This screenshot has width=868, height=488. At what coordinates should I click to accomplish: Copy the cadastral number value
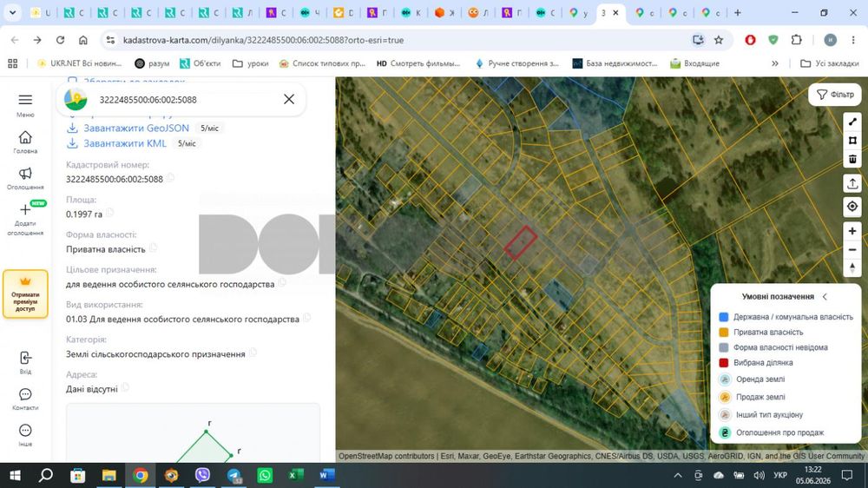[x=170, y=178]
